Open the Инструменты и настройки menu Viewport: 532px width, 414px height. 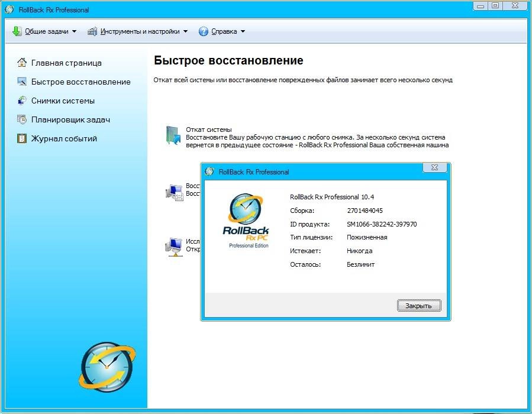click(140, 31)
